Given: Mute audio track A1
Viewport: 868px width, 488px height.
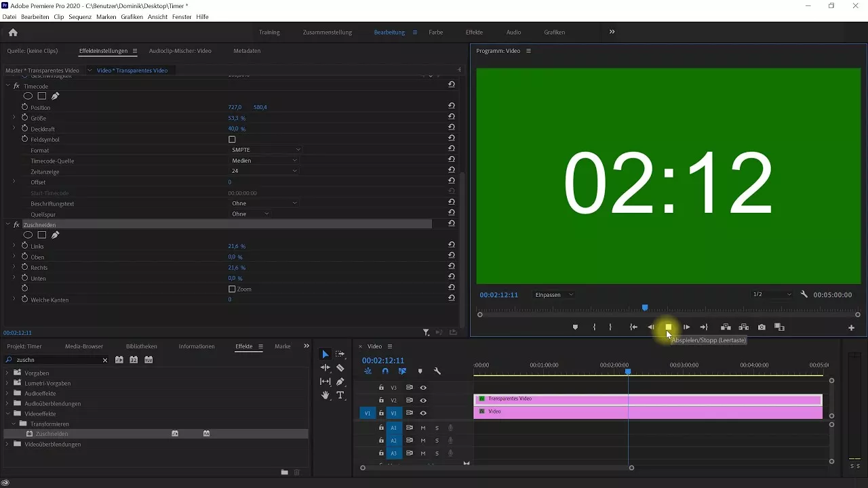Looking at the screenshot, I should [x=422, y=428].
